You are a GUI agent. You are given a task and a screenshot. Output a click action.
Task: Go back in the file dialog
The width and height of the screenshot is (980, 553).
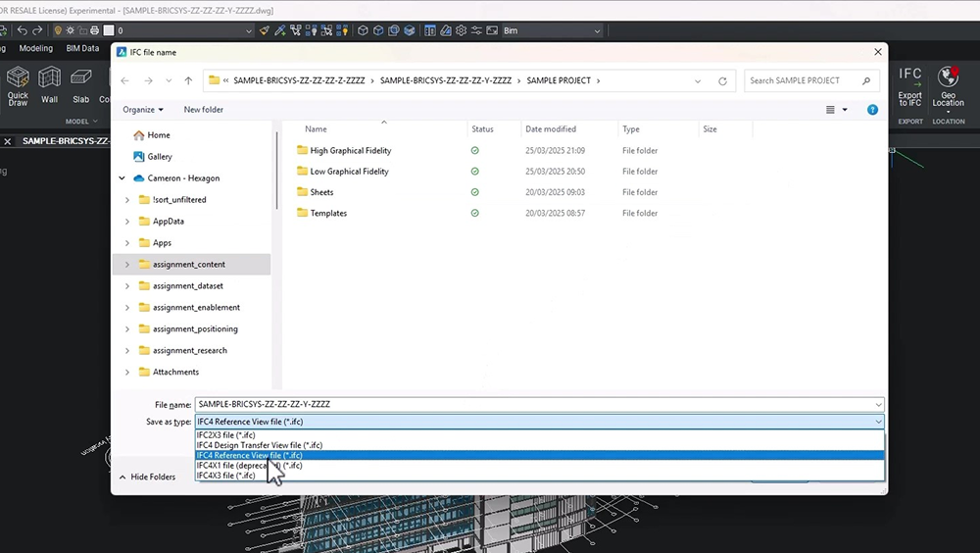click(x=125, y=80)
